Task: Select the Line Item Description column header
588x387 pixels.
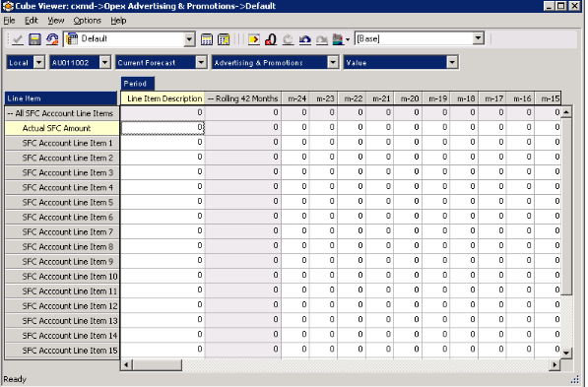Action: 163,98
